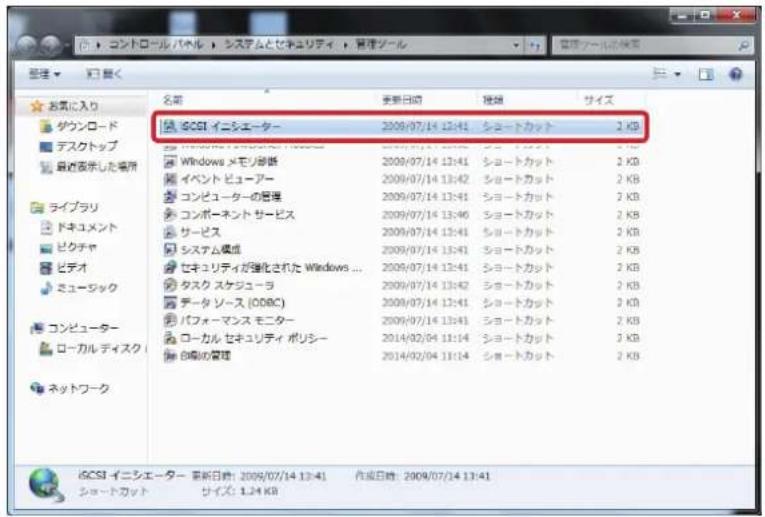Click the ネットワーク icon in sidebar
Screen dimensions: 765x517
[x=37, y=388]
